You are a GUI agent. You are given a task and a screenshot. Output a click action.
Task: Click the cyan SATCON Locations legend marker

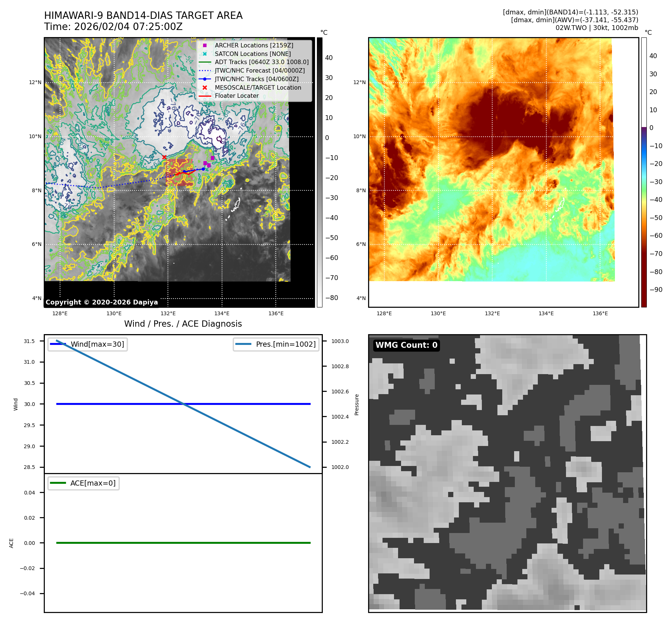(x=205, y=54)
